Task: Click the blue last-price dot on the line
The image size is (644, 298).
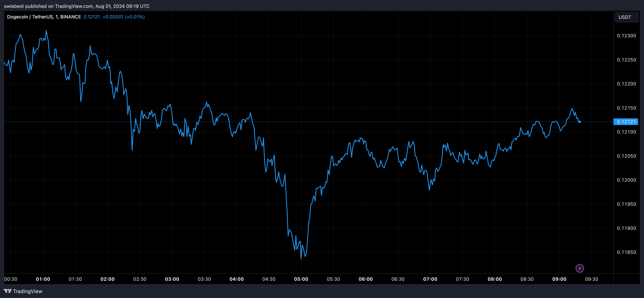Action: pyautogui.click(x=580, y=122)
